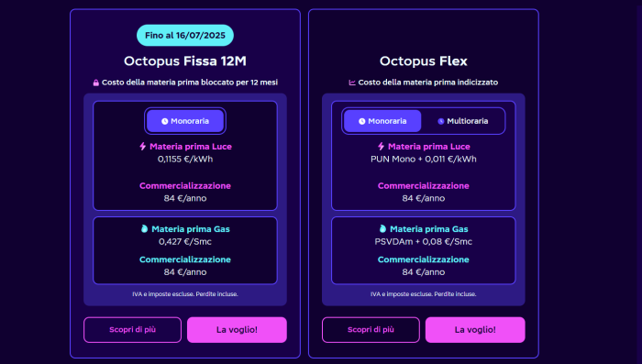Click lightning bolt icon in Octopus Flex card

381,146
